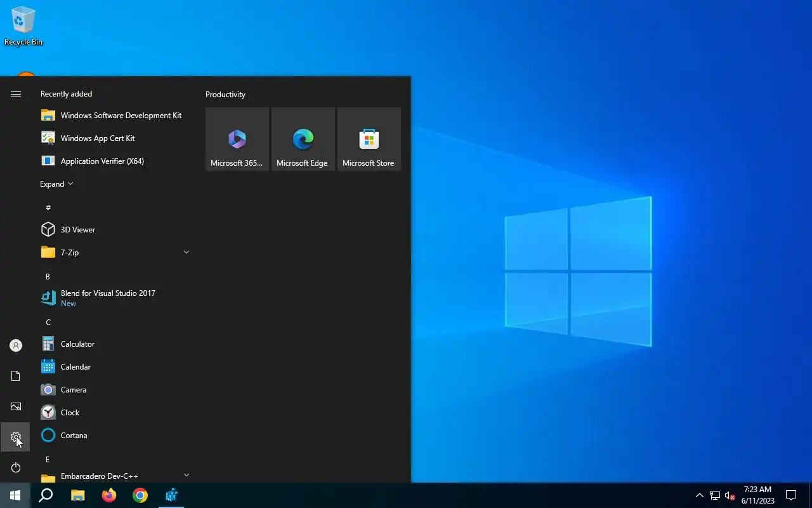Expand the Recently added list
The height and width of the screenshot is (508, 812).
pyautogui.click(x=56, y=184)
